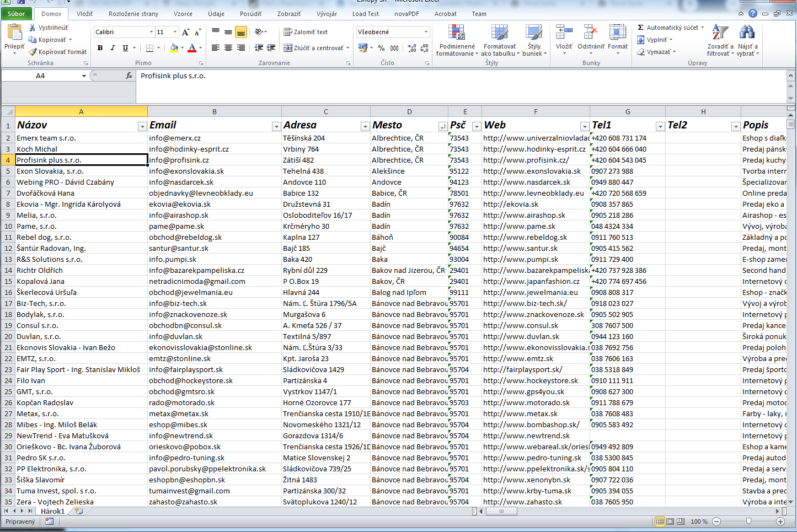Click the Odstrániť cells icon
This screenshot has width=797, height=532.
[591, 33]
